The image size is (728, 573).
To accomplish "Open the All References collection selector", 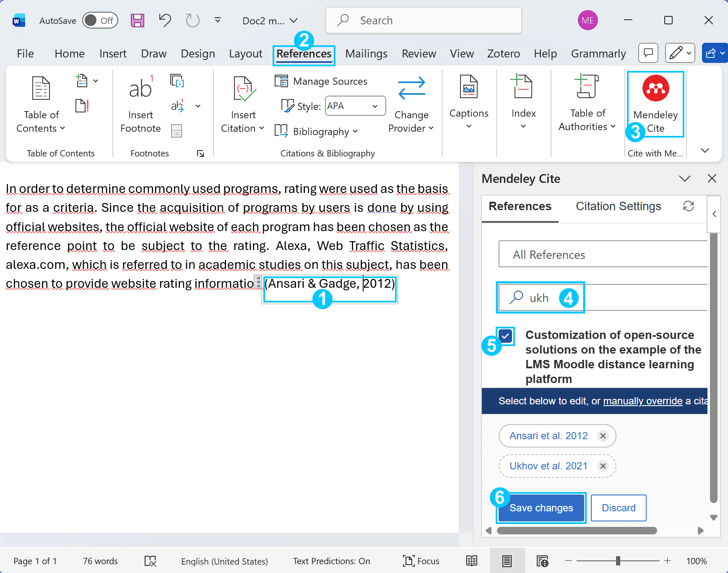I will point(603,254).
